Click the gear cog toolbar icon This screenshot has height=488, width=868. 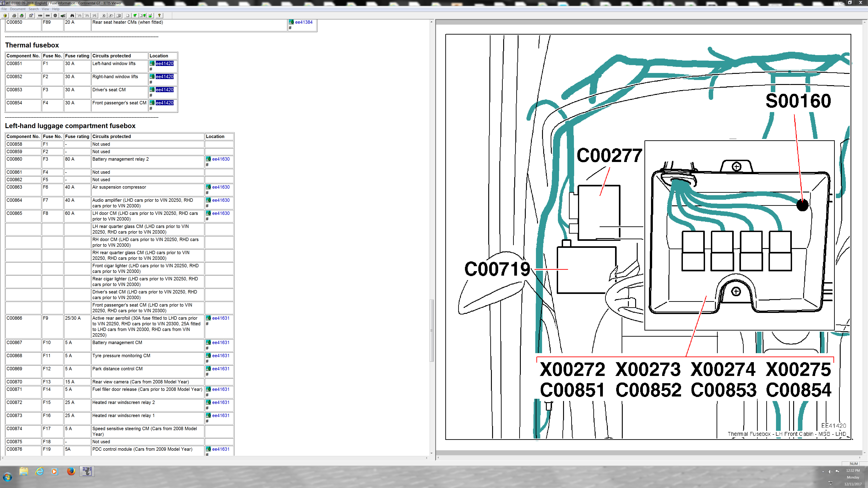pos(55,16)
